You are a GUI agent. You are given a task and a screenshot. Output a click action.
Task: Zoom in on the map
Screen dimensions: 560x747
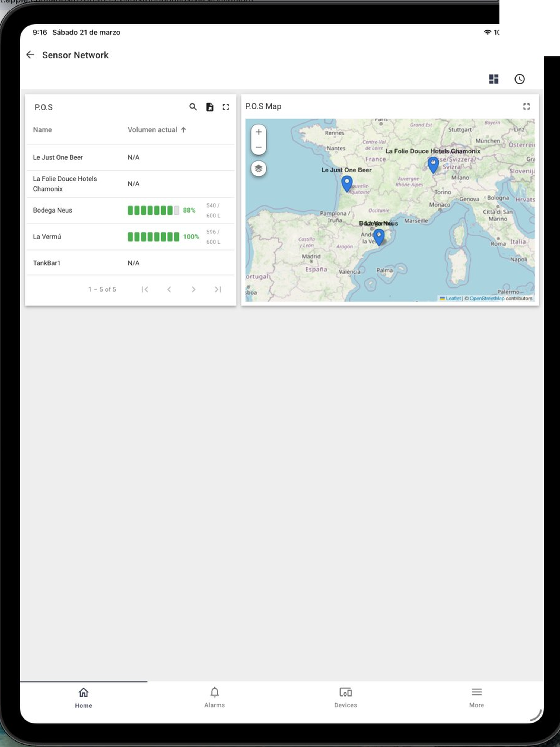[259, 132]
